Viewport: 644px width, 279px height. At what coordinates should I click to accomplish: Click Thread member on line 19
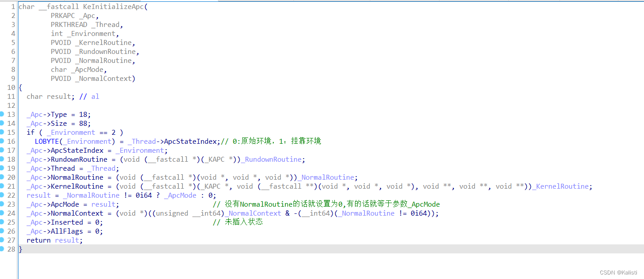click(x=63, y=168)
